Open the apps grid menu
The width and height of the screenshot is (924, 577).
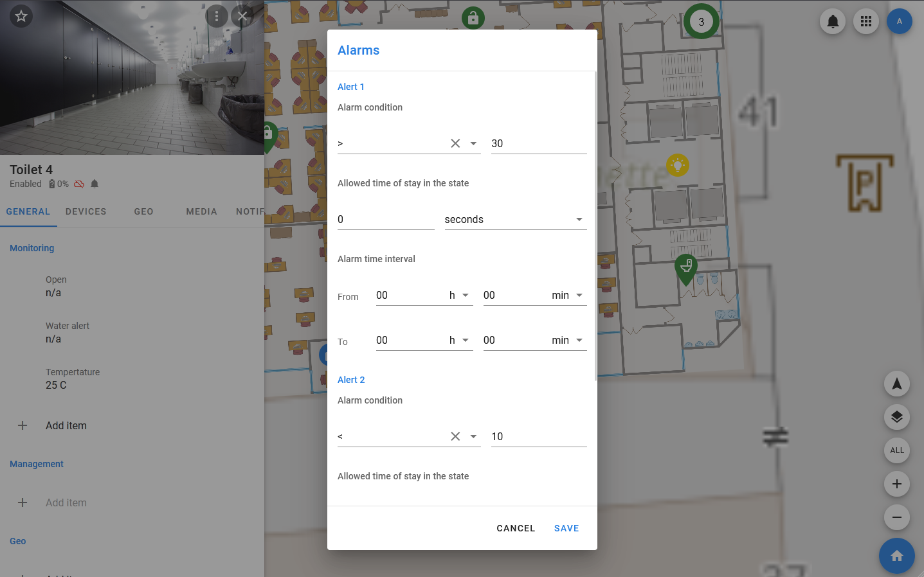(866, 22)
